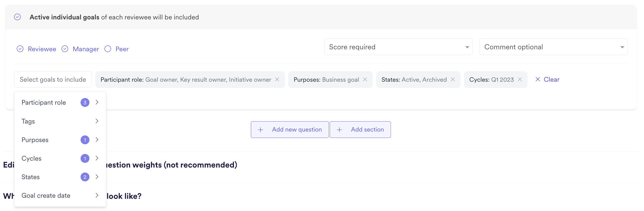Open the Comment optional dropdown
The height and width of the screenshot is (211, 644).
(x=553, y=47)
